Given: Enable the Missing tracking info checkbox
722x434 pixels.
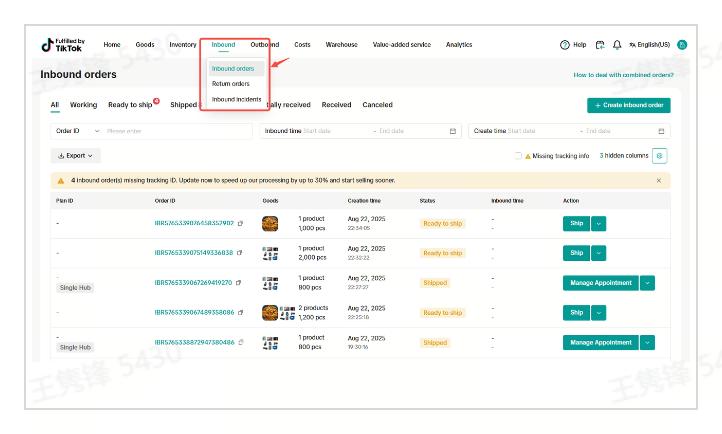Looking at the screenshot, I should click(x=518, y=156).
